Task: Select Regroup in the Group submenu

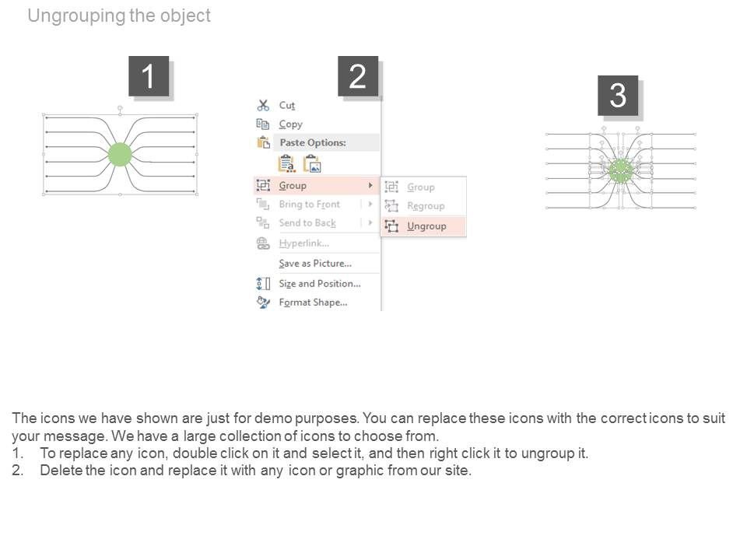Action: coord(426,206)
